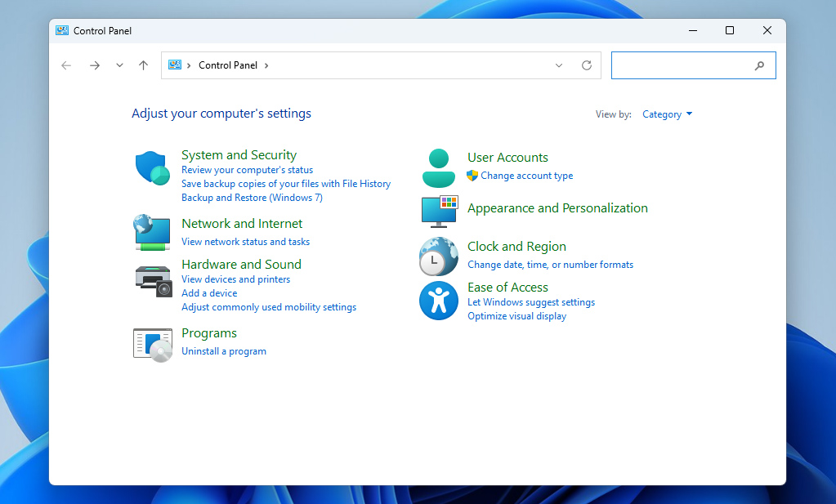Open Ease of Access heading
Image resolution: width=836 pixels, height=504 pixels.
pos(507,288)
